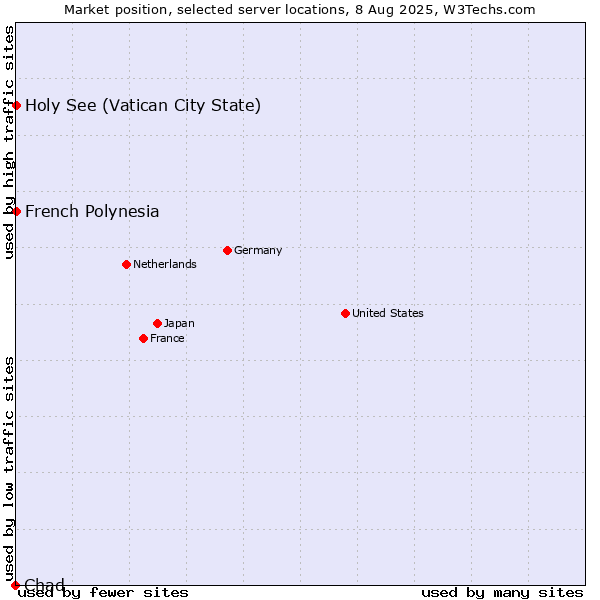Click the chart title mentioning W3Techs.com
This screenshot has height=600, width=600.
(x=300, y=10)
